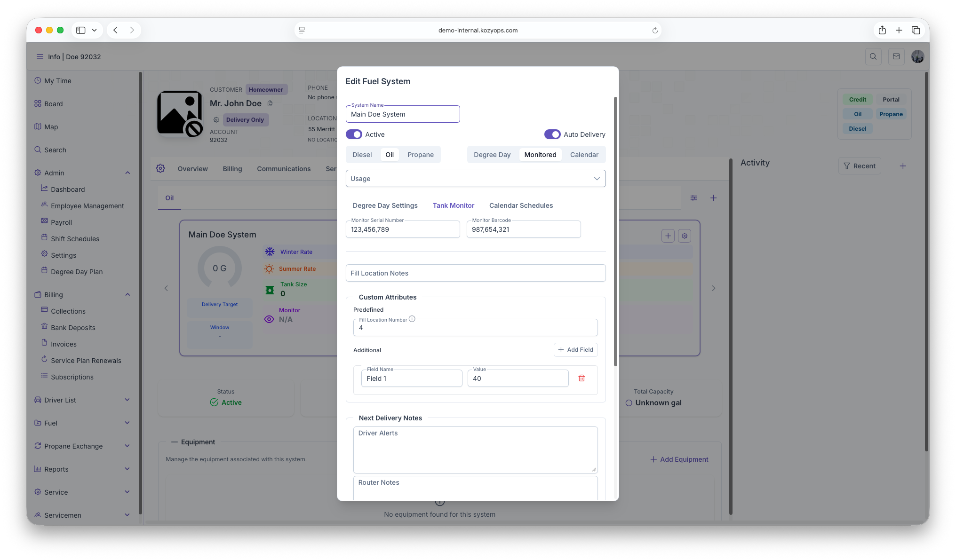Viewport: 956px width, 560px height.
Task: Open the Calendar Schedules tab
Action: point(521,205)
